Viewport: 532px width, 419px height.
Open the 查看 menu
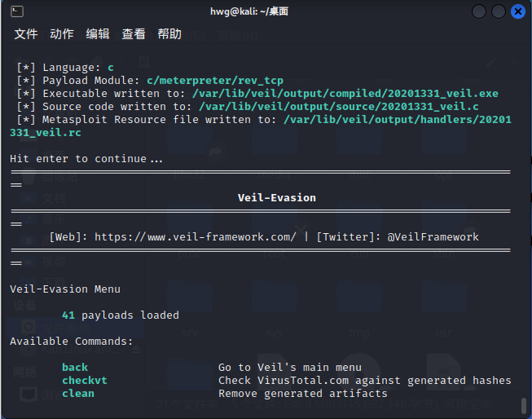[134, 34]
